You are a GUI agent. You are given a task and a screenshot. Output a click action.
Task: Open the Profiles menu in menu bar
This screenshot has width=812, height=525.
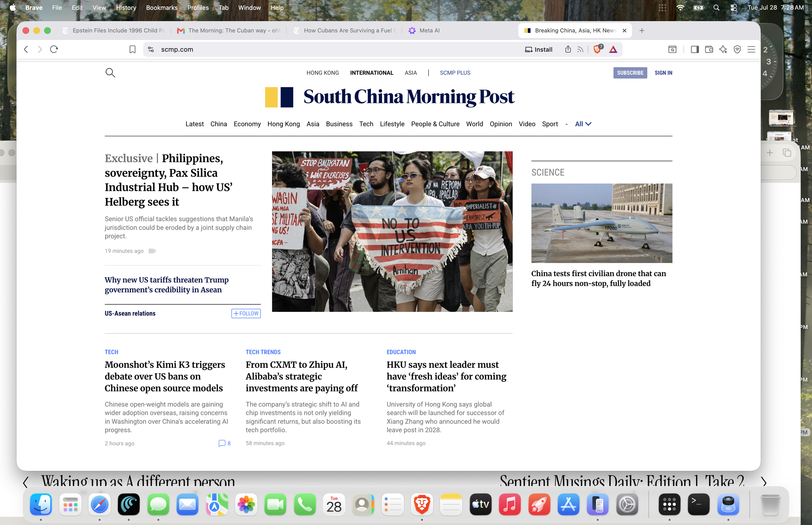tap(198, 7)
